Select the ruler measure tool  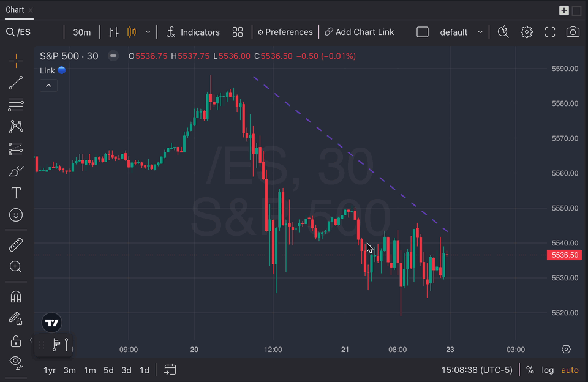coord(16,245)
